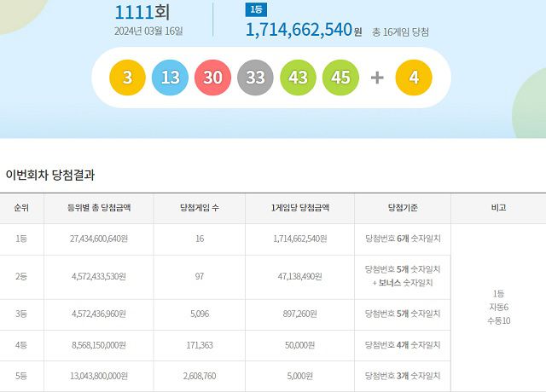Click the gray number 33 ball
546x392 pixels.
click(x=255, y=78)
